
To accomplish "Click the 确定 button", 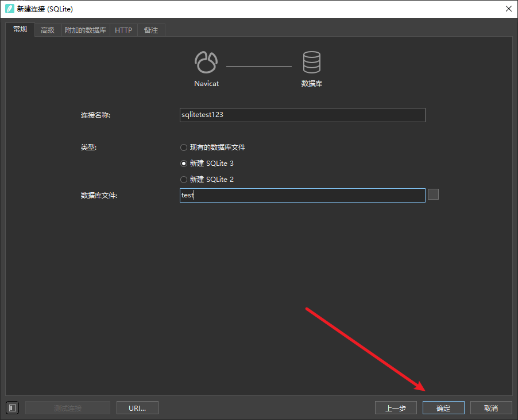I will [x=443, y=408].
